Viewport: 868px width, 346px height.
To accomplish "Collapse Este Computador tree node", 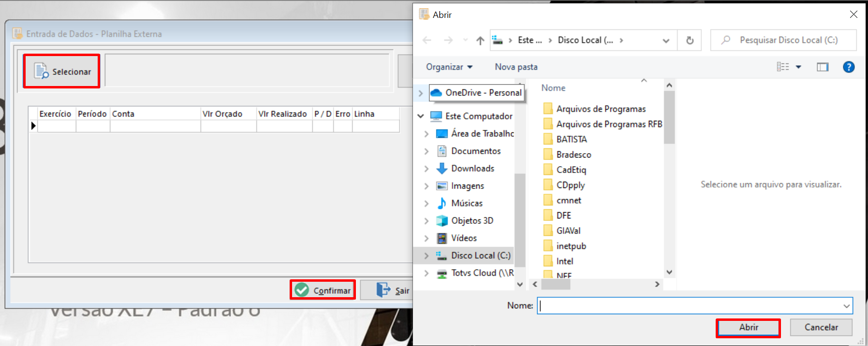I will pyautogui.click(x=421, y=116).
